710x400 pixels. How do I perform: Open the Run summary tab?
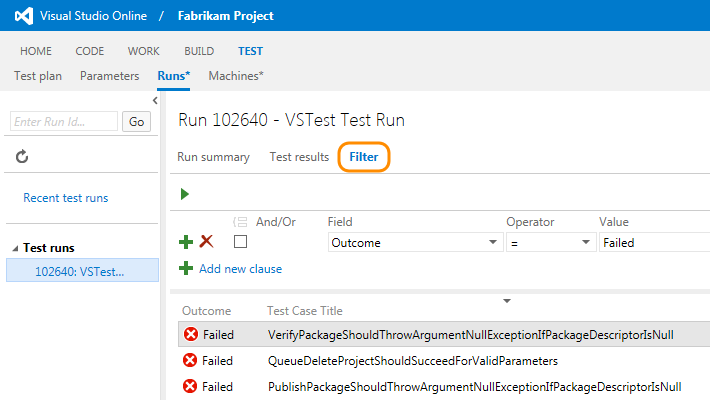tap(213, 157)
